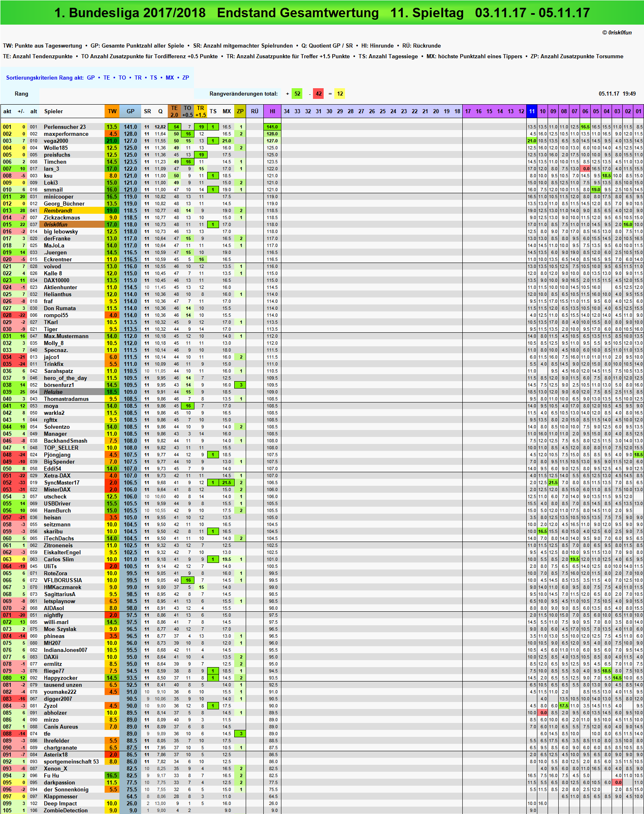Click the TO +0.5 column header
The height and width of the screenshot is (814, 644).
187,111
